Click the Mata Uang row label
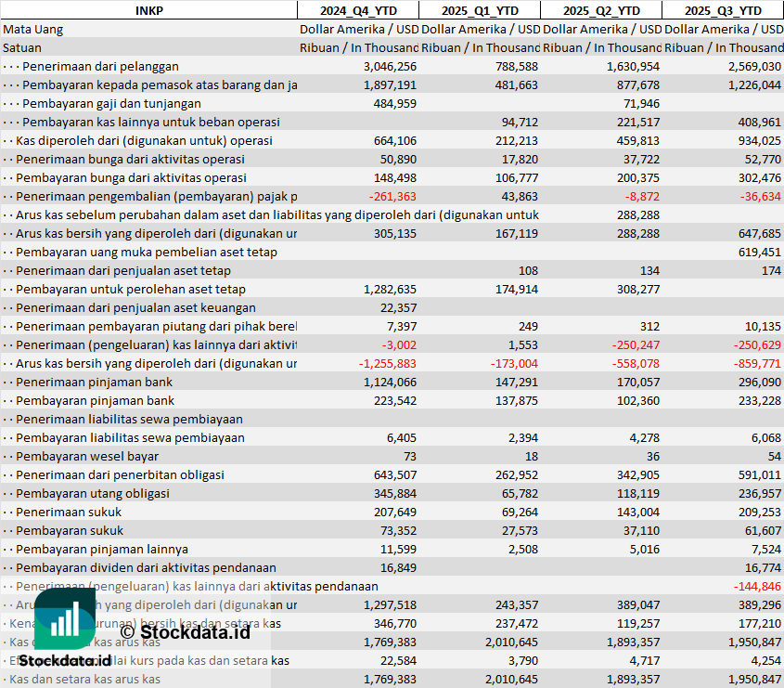Screen dimensions: 784x688 coord(33,30)
